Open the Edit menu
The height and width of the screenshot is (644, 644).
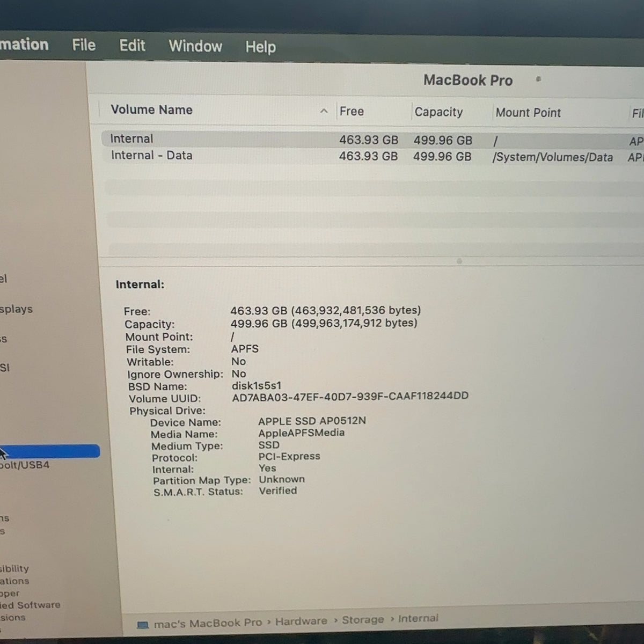(x=132, y=46)
